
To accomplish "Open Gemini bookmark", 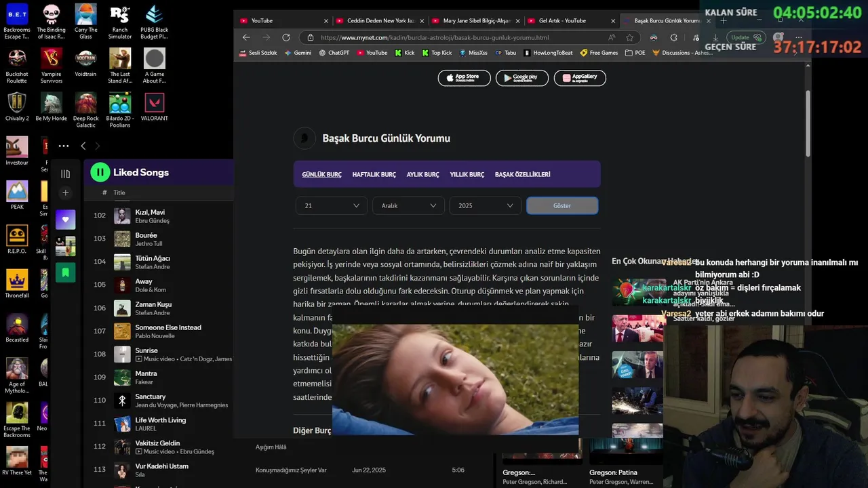I will point(298,52).
